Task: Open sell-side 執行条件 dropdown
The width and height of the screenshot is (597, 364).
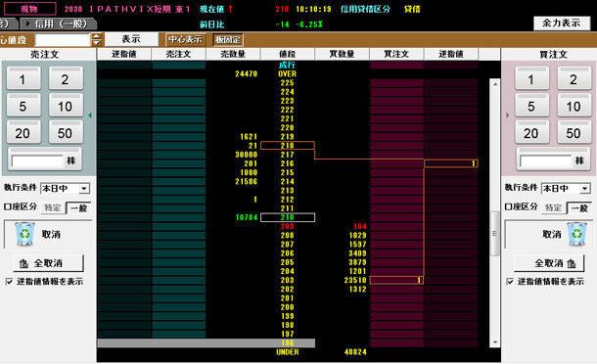Action: (x=84, y=189)
